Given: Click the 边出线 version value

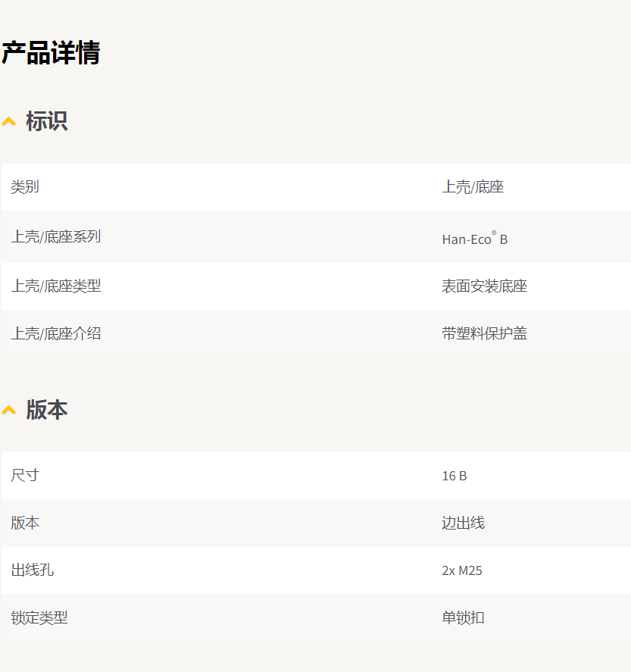Looking at the screenshot, I should tap(463, 523).
